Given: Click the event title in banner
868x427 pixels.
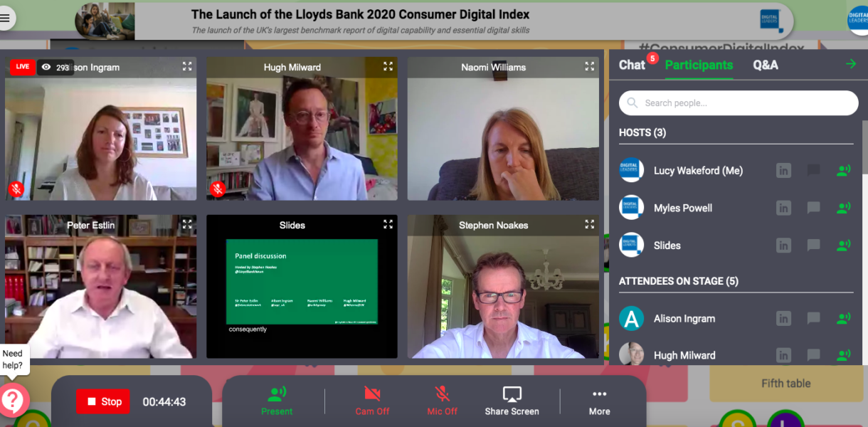Looking at the screenshot, I should [x=361, y=14].
